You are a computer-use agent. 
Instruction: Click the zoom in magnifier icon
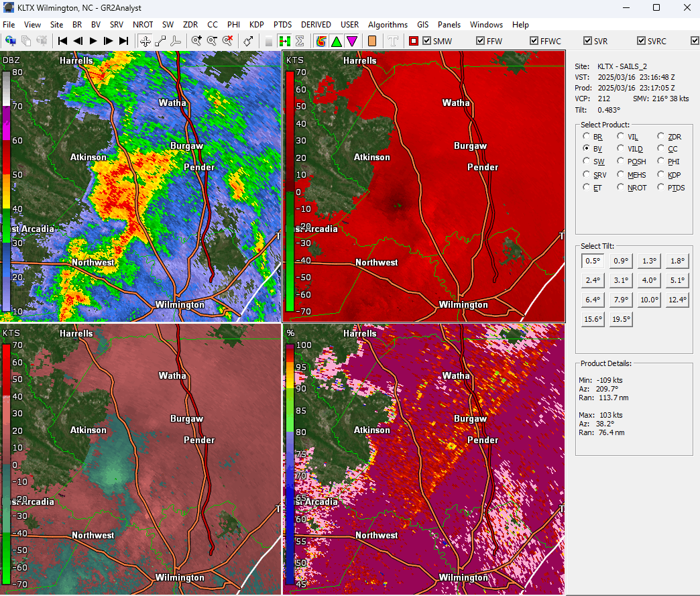[196, 41]
